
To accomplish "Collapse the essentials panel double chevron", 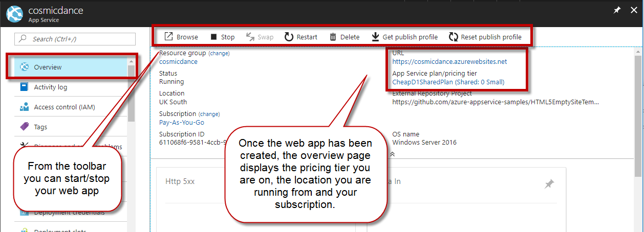I will [x=393, y=153].
